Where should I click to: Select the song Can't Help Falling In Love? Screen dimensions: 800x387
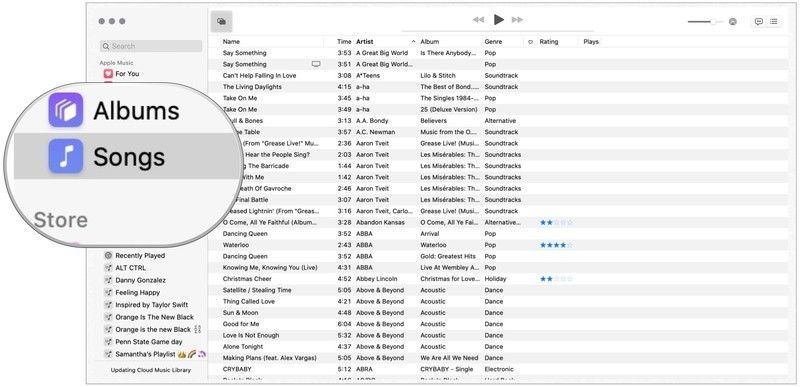pyautogui.click(x=259, y=75)
